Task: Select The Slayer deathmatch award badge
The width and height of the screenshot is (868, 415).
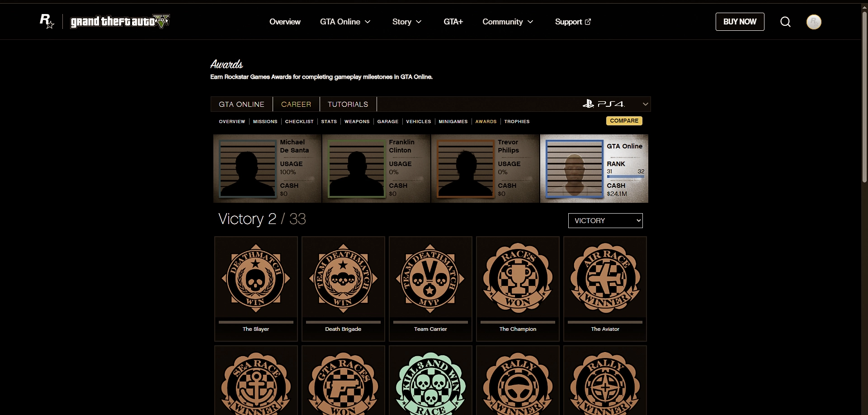Action: (256, 279)
